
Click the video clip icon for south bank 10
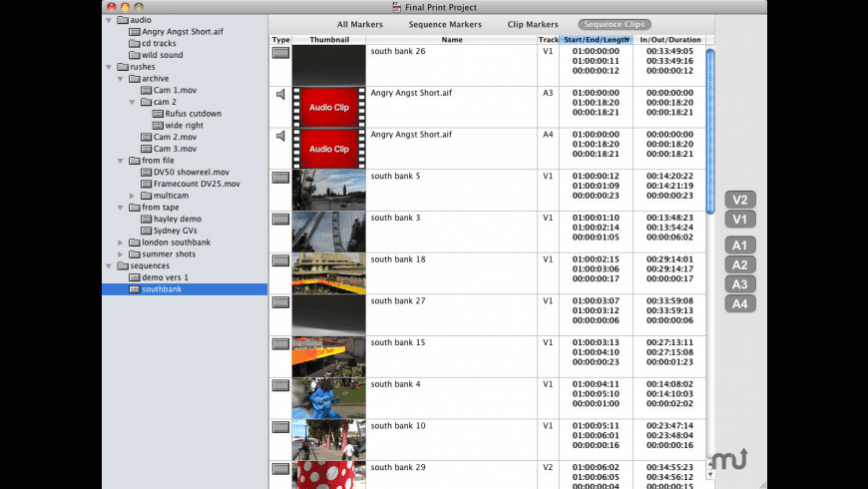coord(280,427)
